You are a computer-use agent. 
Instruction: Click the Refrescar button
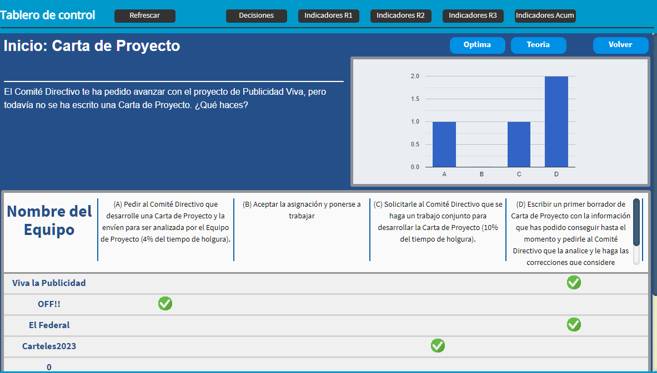point(145,16)
